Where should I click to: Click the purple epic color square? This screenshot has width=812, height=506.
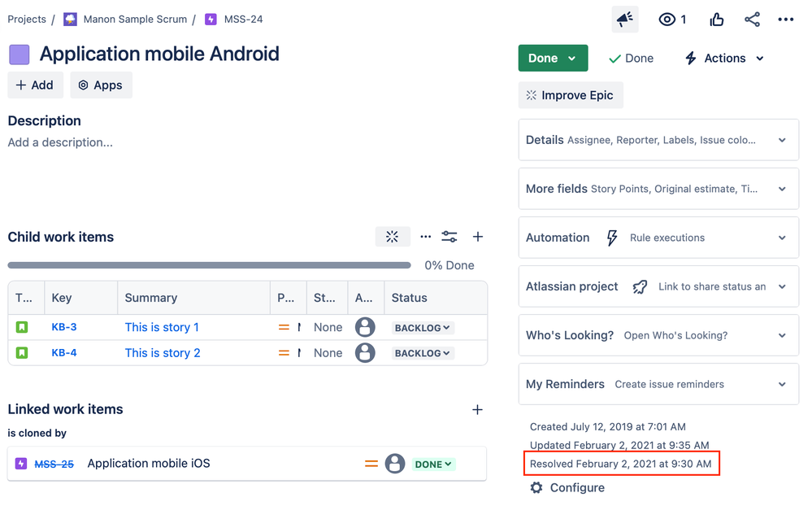point(20,55)
